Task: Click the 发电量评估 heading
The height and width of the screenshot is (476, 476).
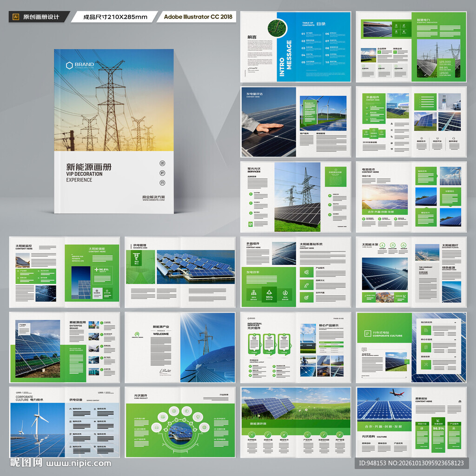Action: tap(254, 94)
